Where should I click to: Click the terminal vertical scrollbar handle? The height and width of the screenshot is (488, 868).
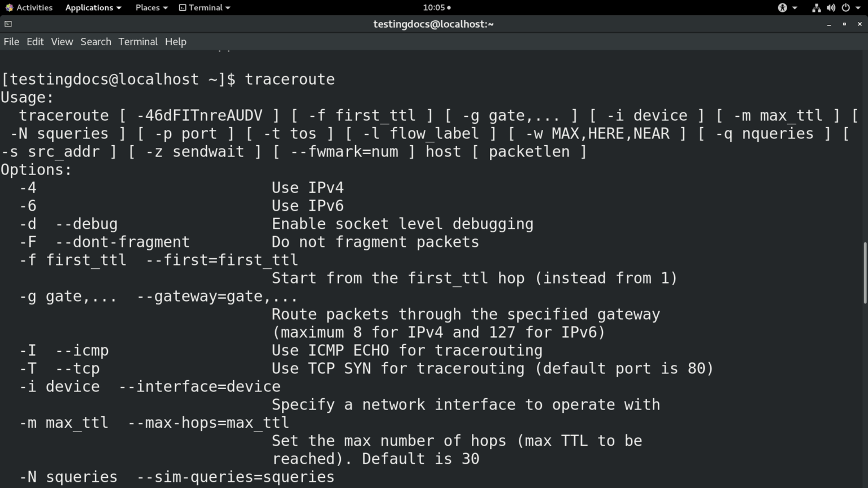[x=865, y=273]
